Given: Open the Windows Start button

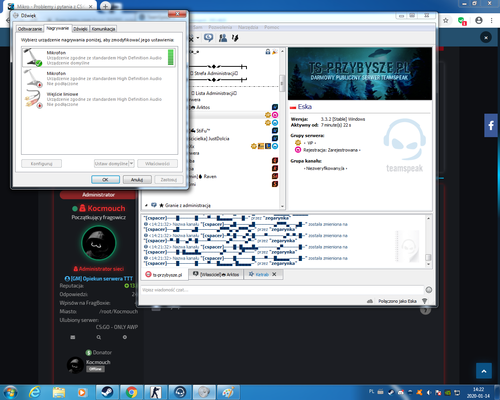Looking at the screenshot, I should pos(10,392).
